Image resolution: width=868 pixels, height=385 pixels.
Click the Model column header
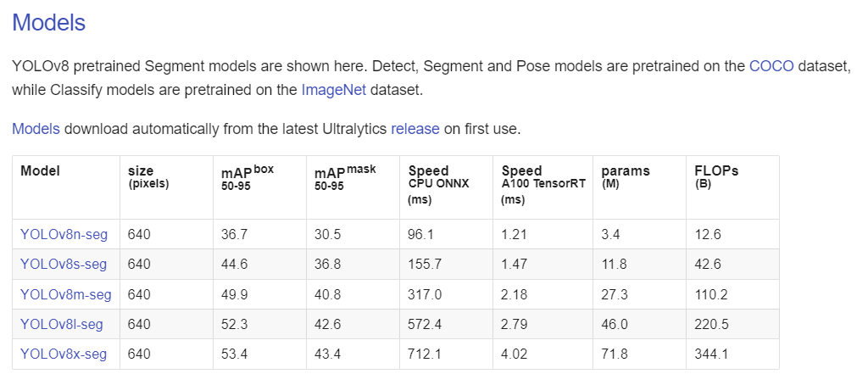click(x=40, y=170)
